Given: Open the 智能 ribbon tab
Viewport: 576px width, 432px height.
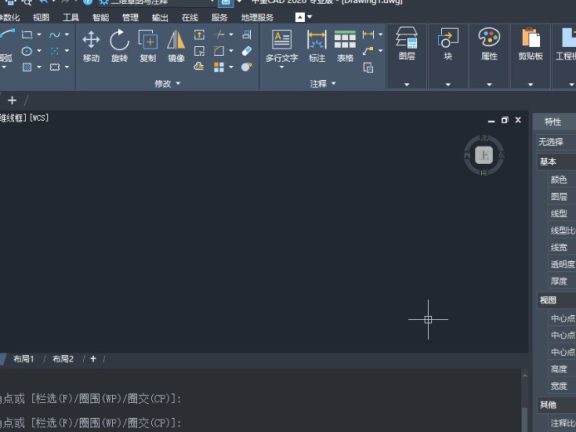Looking at the screenshot, I should tap(101, 17).
